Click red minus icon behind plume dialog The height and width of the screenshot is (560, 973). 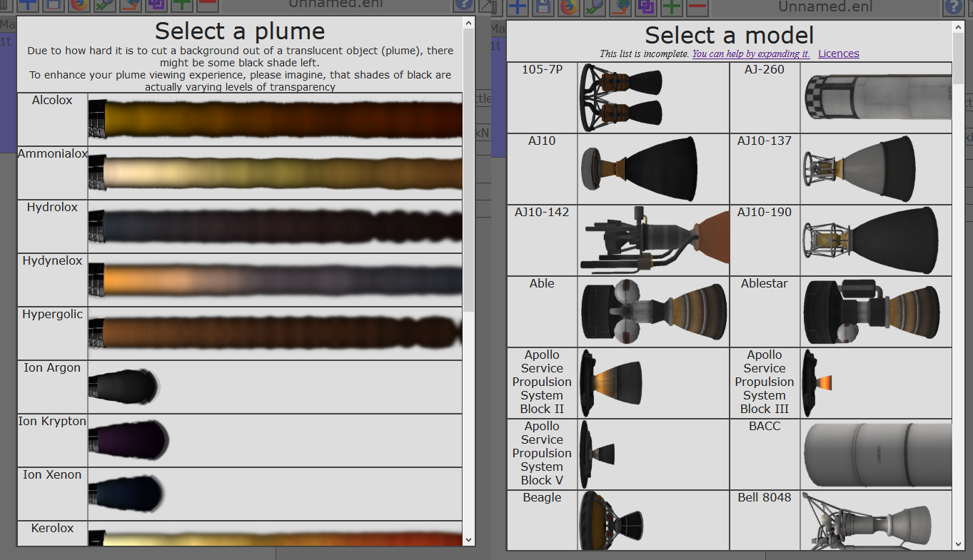(x=208, y=6)
